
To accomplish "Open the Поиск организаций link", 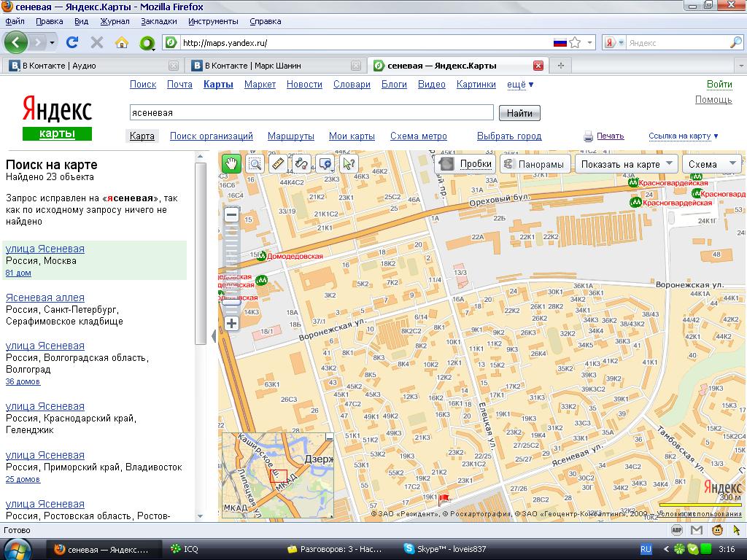I will pyautogui.click(x=211, y=136).
